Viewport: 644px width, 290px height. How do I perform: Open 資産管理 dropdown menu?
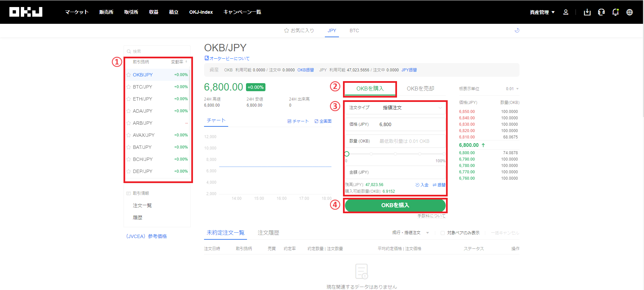coord(542,12)
